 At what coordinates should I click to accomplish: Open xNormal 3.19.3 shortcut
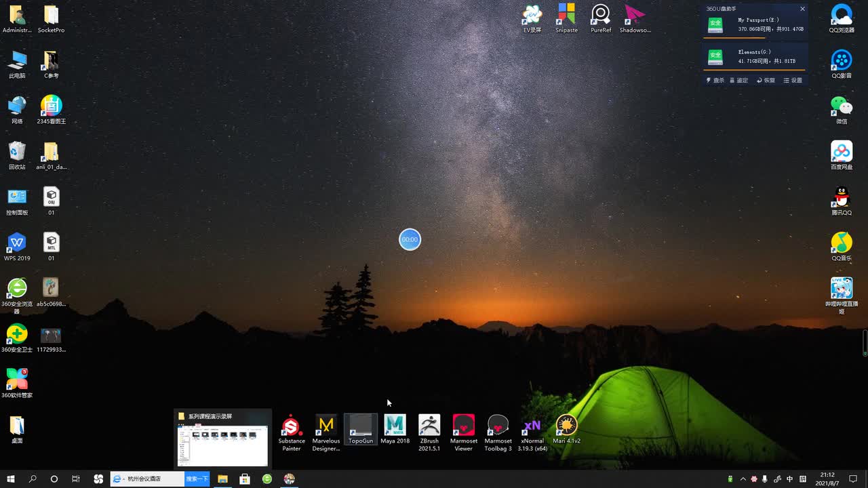point(532,432)
